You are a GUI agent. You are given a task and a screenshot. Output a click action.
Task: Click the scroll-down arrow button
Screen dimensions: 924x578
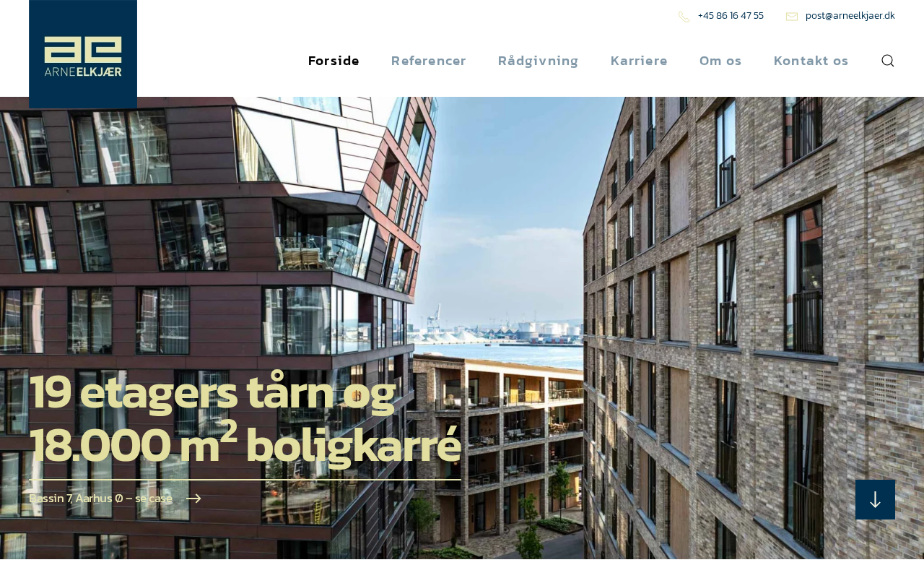[x=875, y=499]
